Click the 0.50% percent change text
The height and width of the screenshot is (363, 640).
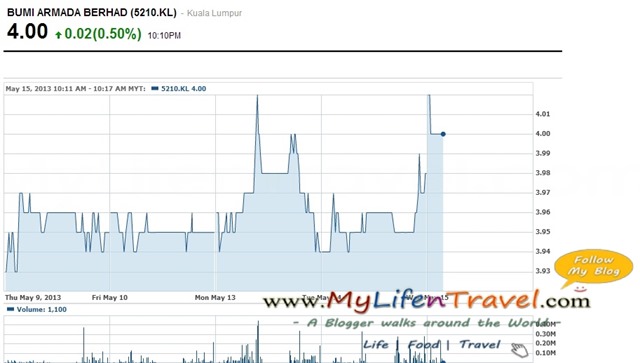[x=117, y=33]
